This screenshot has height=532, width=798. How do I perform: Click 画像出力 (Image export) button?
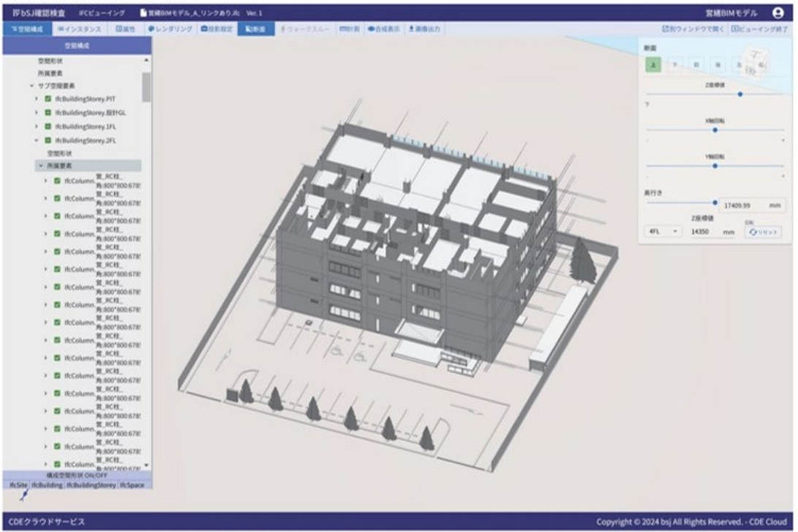pyautogui.click(x=422, y=29)
